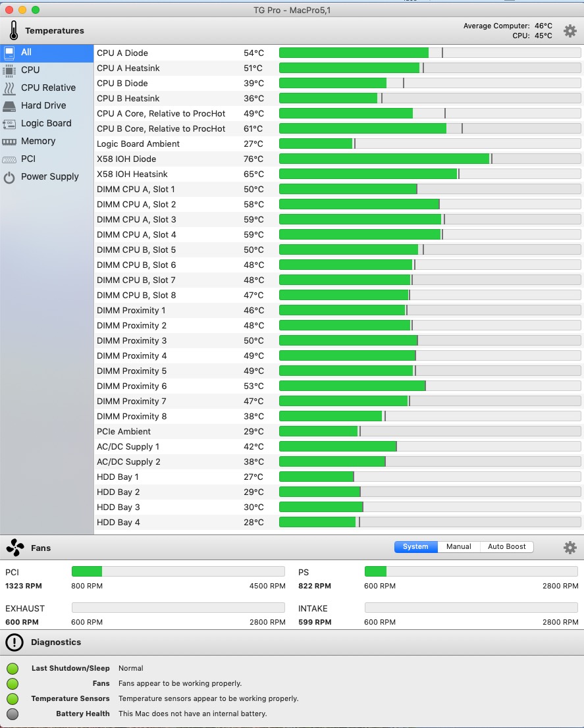Click the Power Supply power icon
584x728 pixels.
(9, 177)
